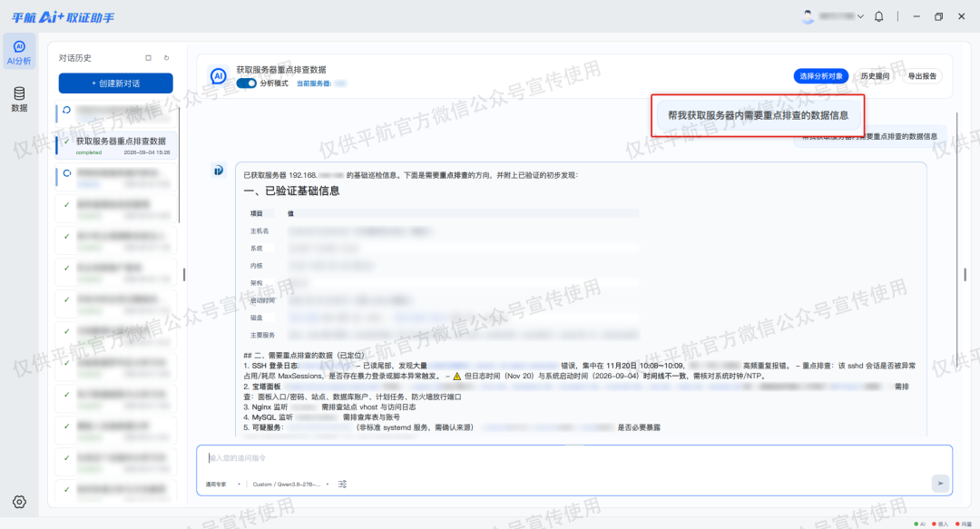This screenshot has height=529, width=980.
Task: Click the 创建新对话 button
Action: (x=115, y=83)
